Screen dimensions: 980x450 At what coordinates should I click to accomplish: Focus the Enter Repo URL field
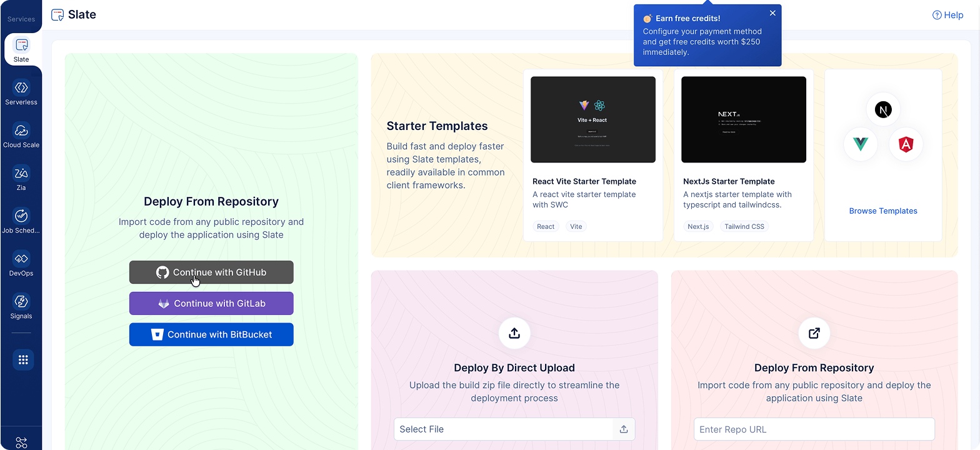tap(814, 429)
